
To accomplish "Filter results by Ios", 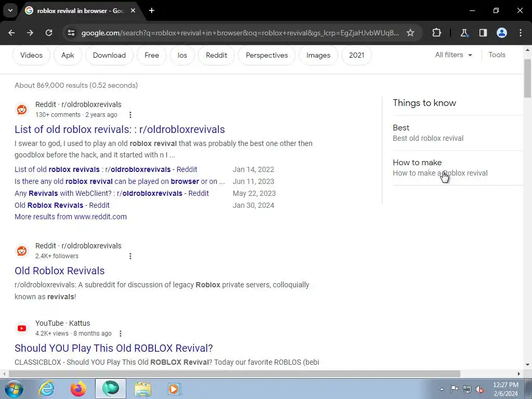I will [x=182, y=55].
